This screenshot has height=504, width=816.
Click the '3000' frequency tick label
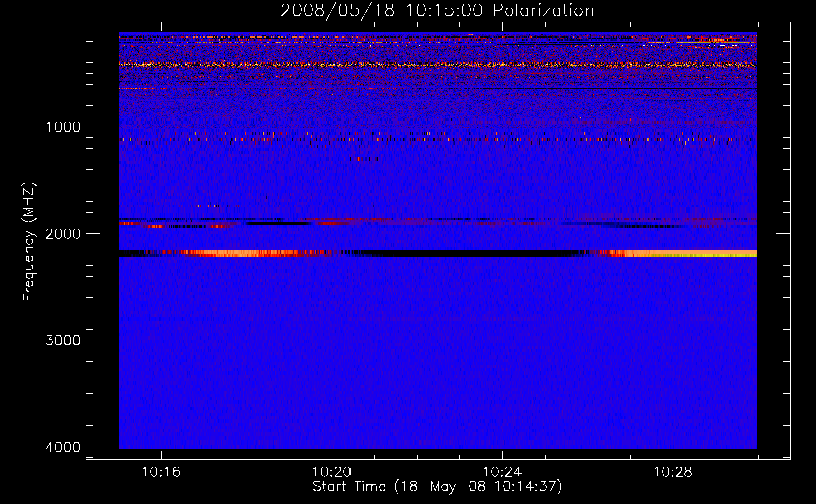63,340
